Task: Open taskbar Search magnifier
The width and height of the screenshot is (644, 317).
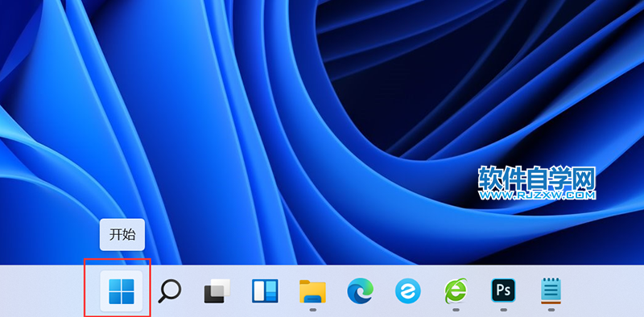Action: [x=169, y=290]
